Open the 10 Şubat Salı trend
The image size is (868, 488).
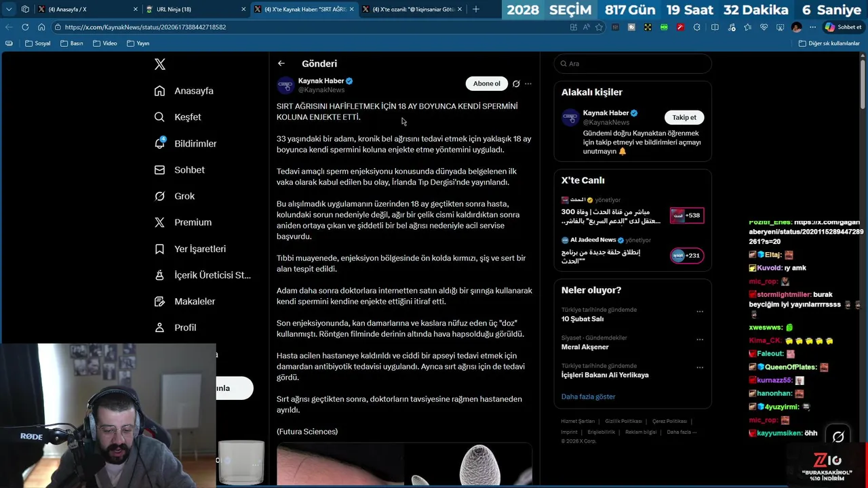(583, 319)
